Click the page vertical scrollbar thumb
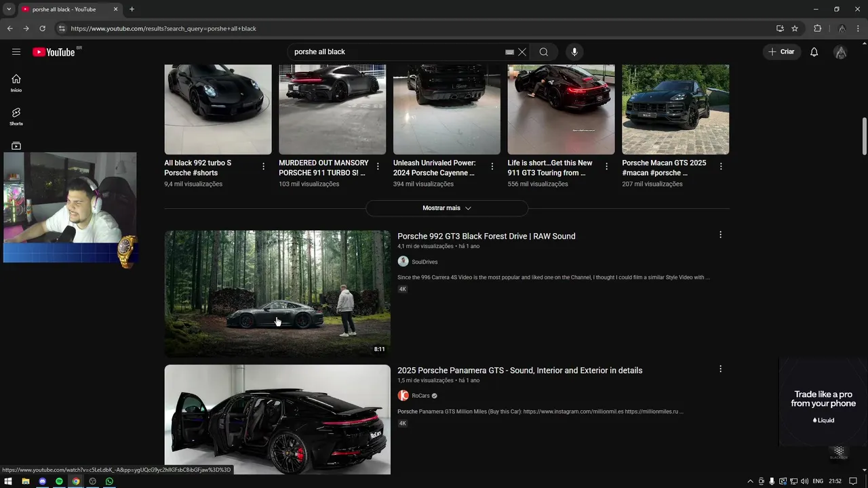 coord(864,136)
